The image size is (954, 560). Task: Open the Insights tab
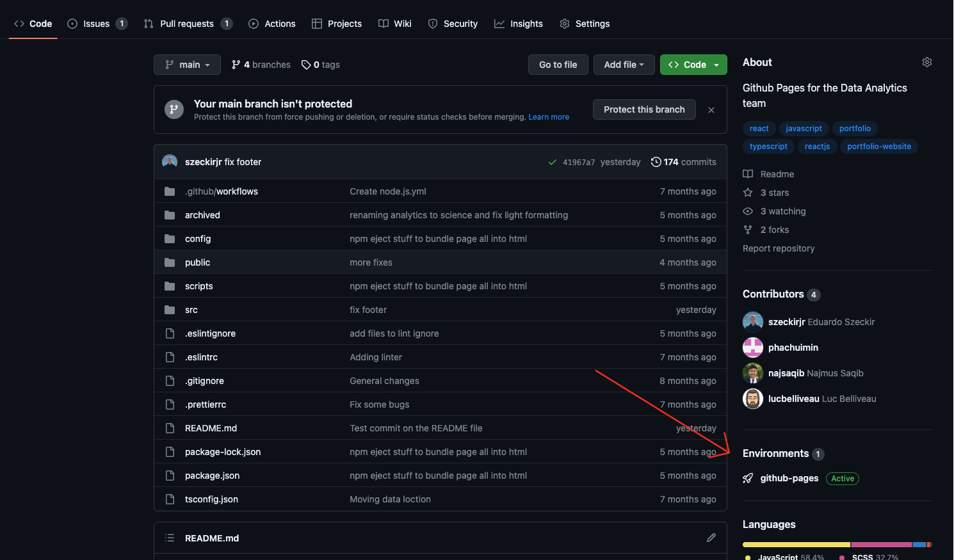pyautogui.click(x=519, y=24)
